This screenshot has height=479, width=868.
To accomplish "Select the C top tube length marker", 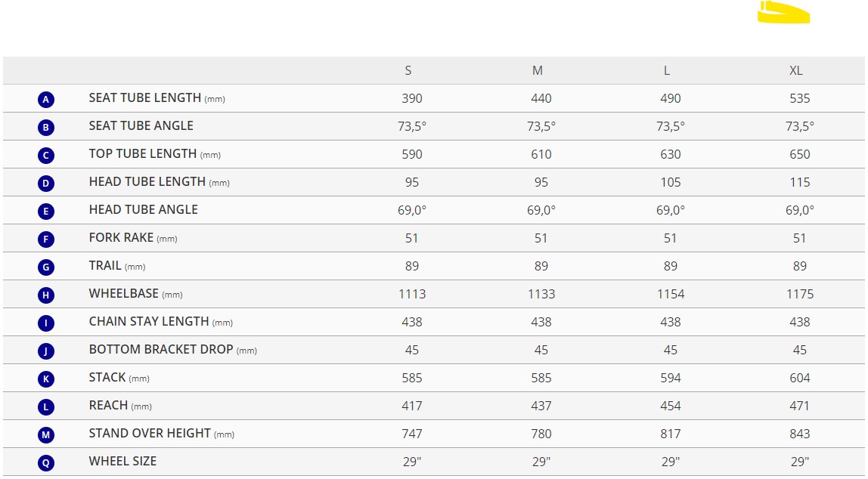I will point(46,156).
